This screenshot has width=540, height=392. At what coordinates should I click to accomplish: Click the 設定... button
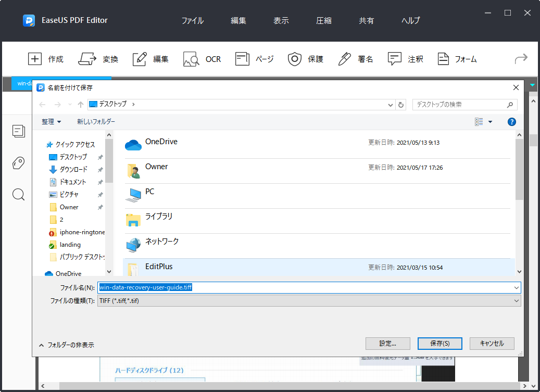click(x=387, y=344)
